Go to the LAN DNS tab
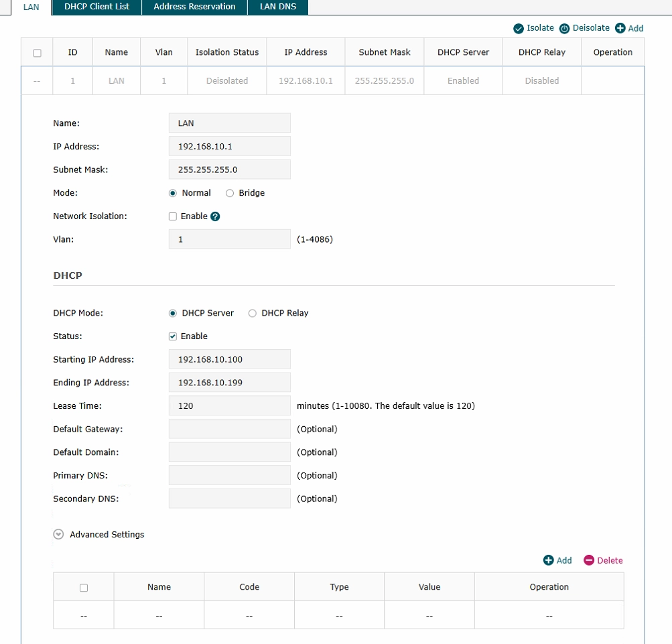 [277, 7]
